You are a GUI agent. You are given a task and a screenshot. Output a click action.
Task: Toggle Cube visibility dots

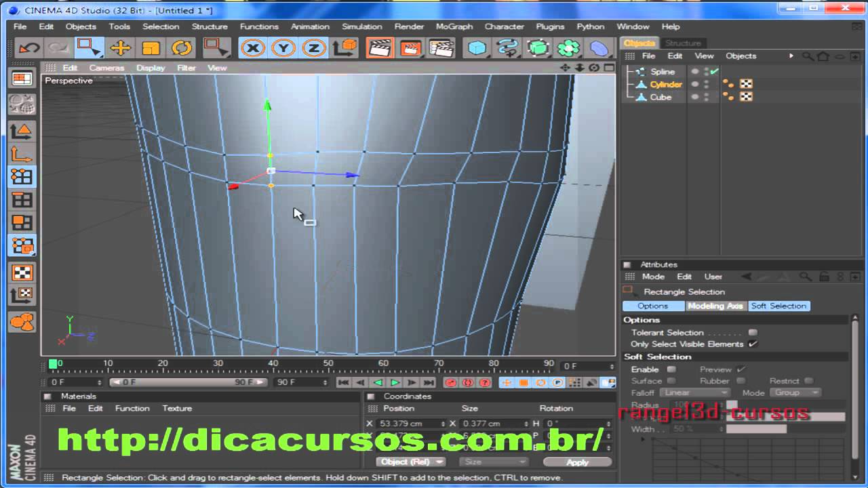[x=706, y=97]
